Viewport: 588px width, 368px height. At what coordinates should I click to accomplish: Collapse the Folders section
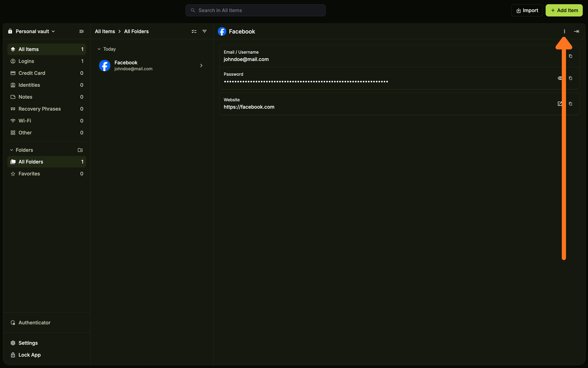[11, 150]
